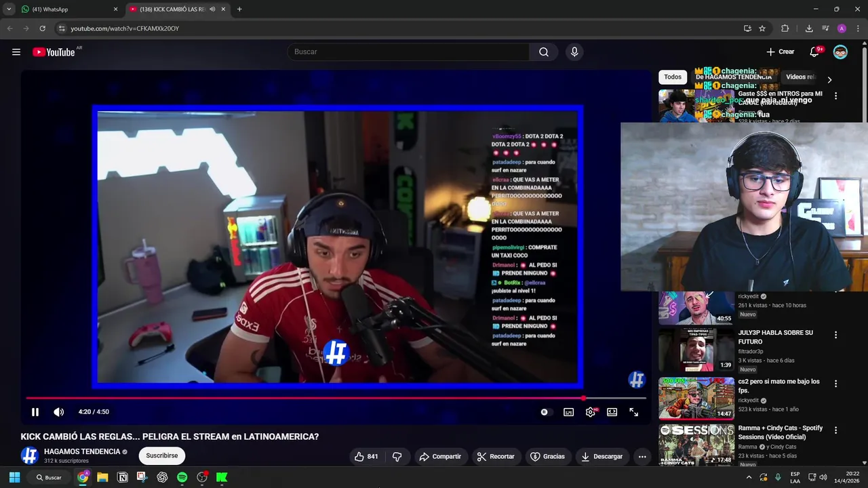The width and height of the screenshot is (868, 488).
Task: Open media controls icon in Chrome toolbar
Action: pyautogui.click(x=825, y=28)
